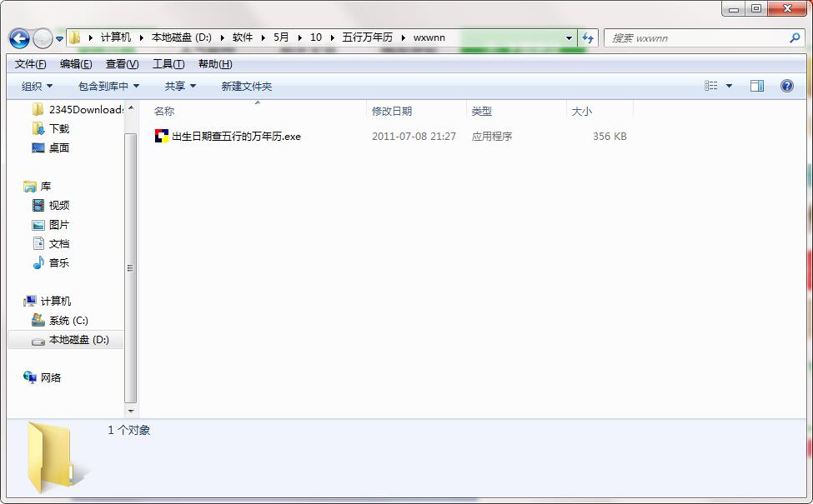813x504 pixels.
Task: Toggle the preview pane icon
Action: point(757,86)
